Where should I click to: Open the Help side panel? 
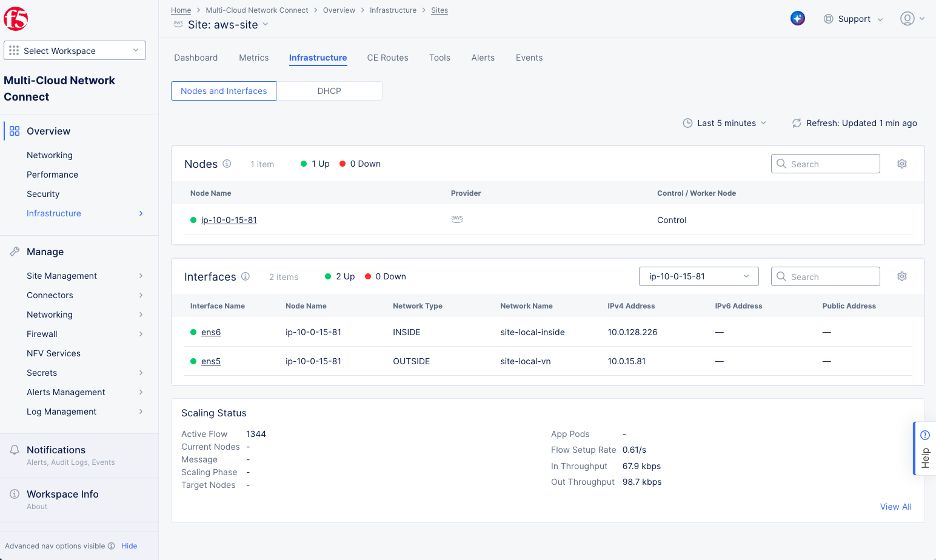924,448
